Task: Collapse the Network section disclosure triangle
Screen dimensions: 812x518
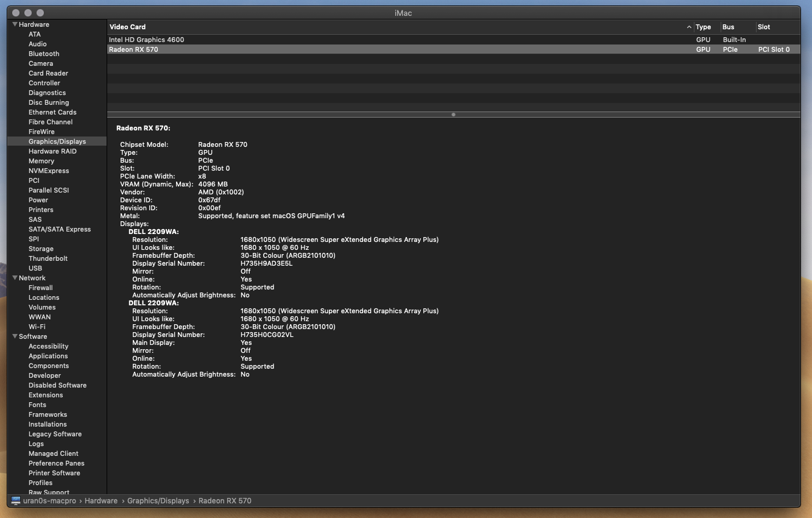Action: 15,278
